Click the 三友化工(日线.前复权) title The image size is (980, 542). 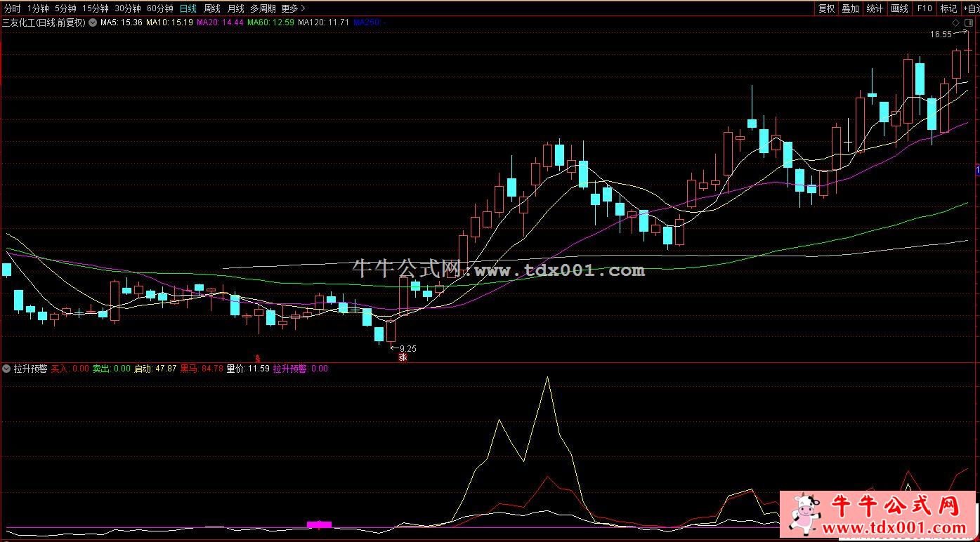tap(44, 22)
